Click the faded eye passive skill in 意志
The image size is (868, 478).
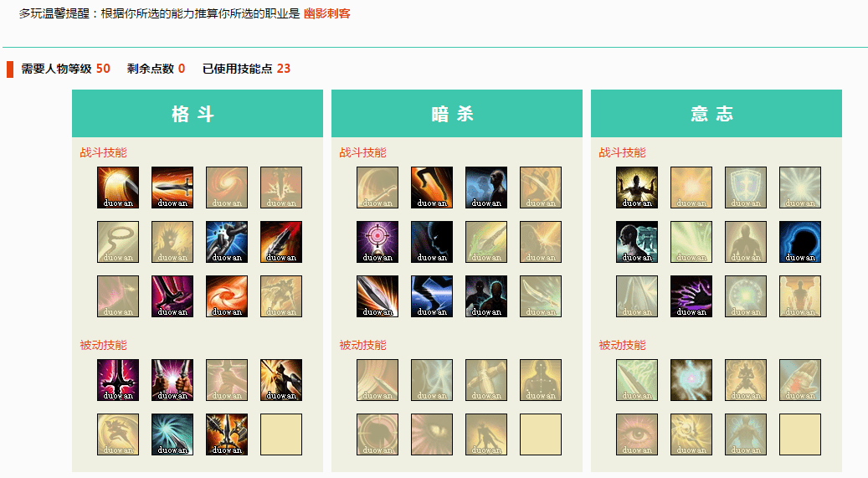pyautogui.click(x=637, y=434)
